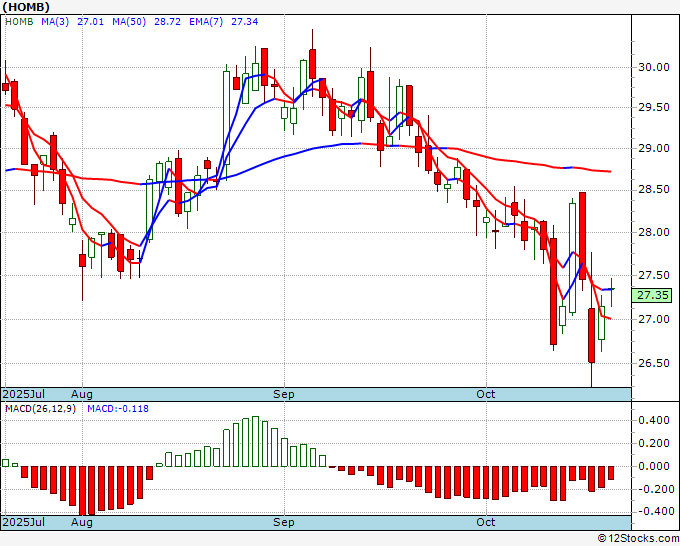Click the MA(50) value 28.72

pos(167,22)
